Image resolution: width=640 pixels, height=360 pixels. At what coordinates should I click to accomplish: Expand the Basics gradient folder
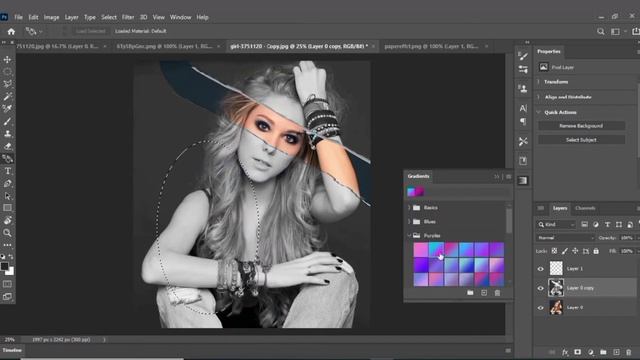409,207
